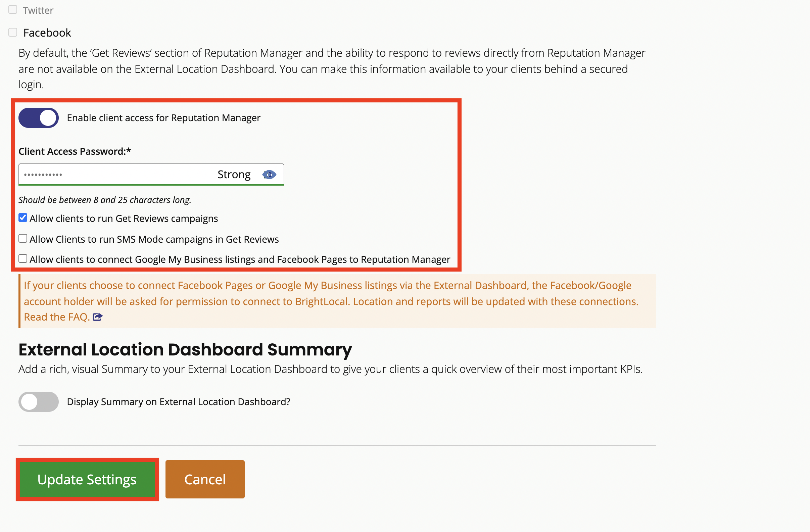Open the Read the FAQ link
Viewport: 810px width, 532px height.
click(x=56, y=317)
